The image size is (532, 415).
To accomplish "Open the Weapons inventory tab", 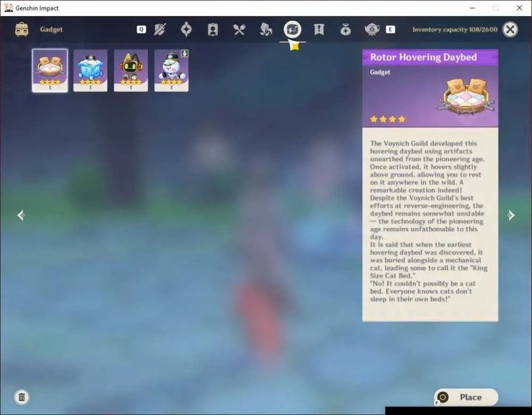I will (x=160, y=29).
